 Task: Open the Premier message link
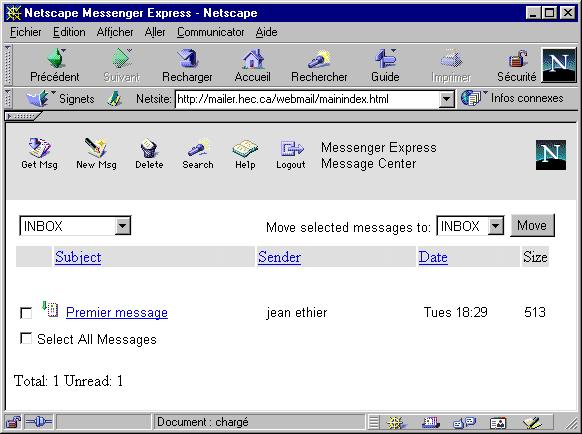pos(117,312)
